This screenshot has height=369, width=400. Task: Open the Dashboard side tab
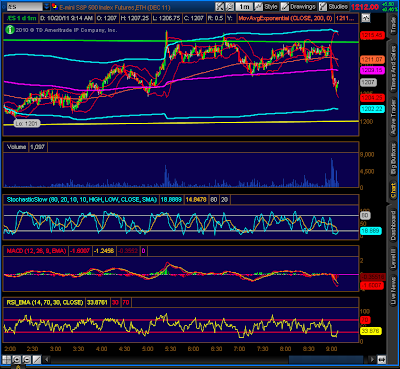(x=394, y=225)
